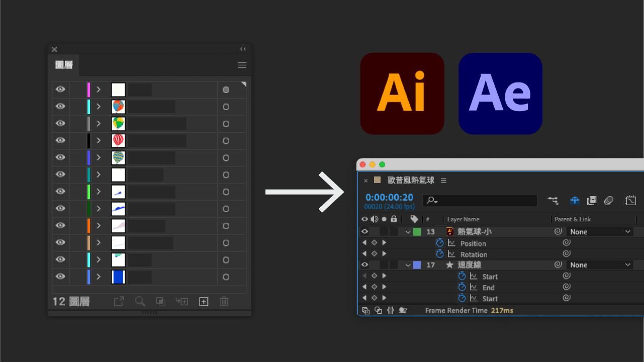Click the New Layer button in the Layers panel
This screenshot has height=362, width=644.
[x=204, y=301]
